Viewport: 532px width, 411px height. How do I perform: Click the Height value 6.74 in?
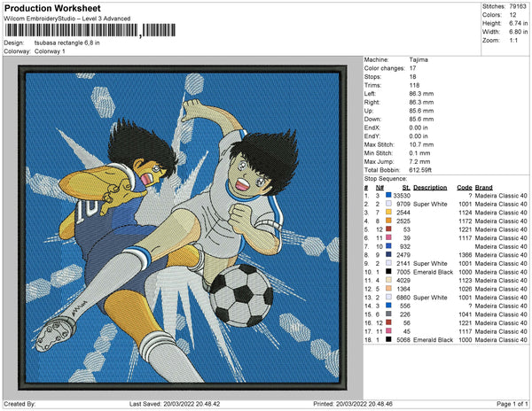518,23
